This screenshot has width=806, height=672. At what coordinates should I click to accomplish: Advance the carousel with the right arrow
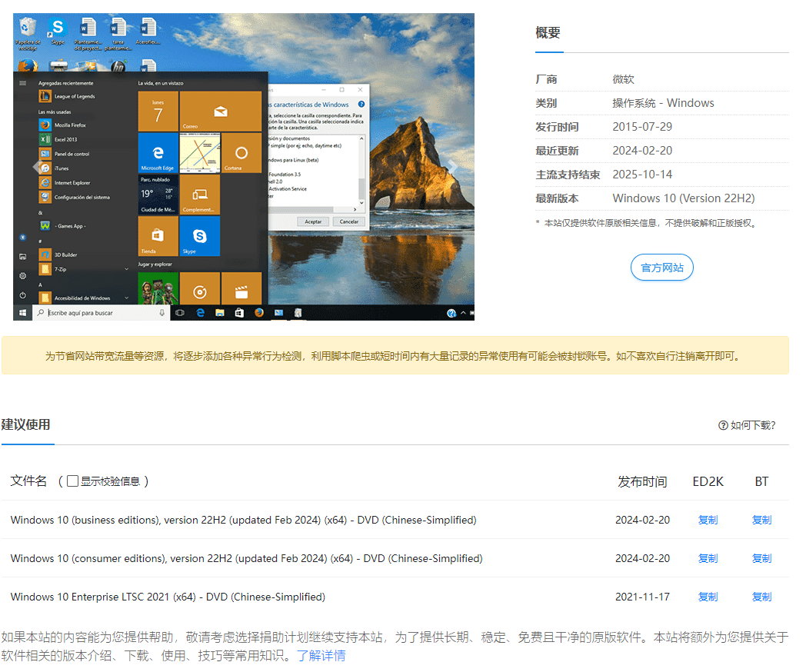[452, 167]
